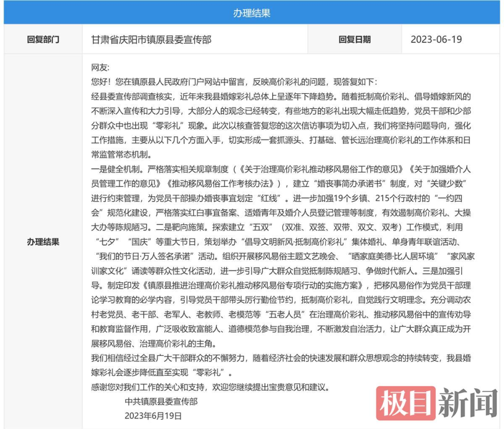The width and height of the screenshot is (504, 429).
Task: Click the phrase 一是健全机制
Action: 117,169
